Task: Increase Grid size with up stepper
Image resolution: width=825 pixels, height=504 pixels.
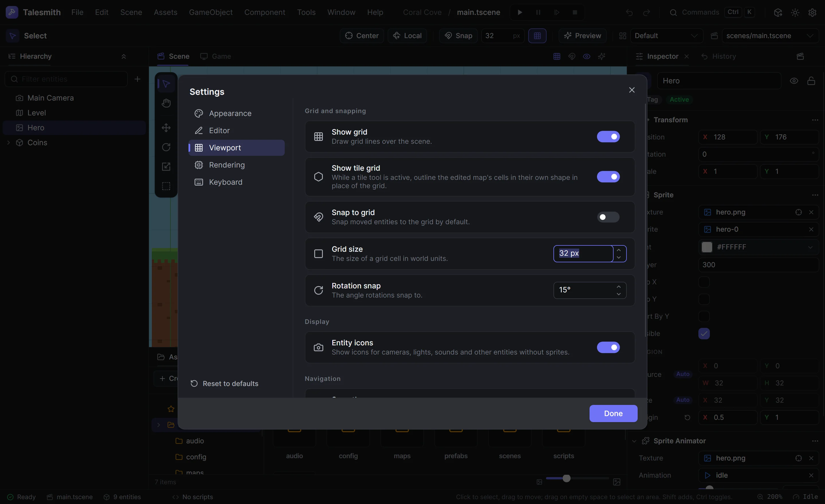Action: tap(618, 250)
